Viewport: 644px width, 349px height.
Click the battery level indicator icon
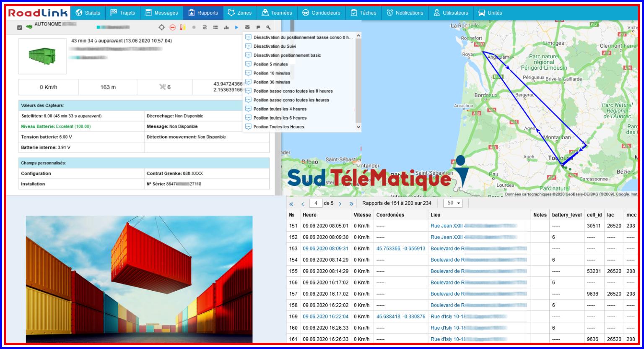[182, 27]
